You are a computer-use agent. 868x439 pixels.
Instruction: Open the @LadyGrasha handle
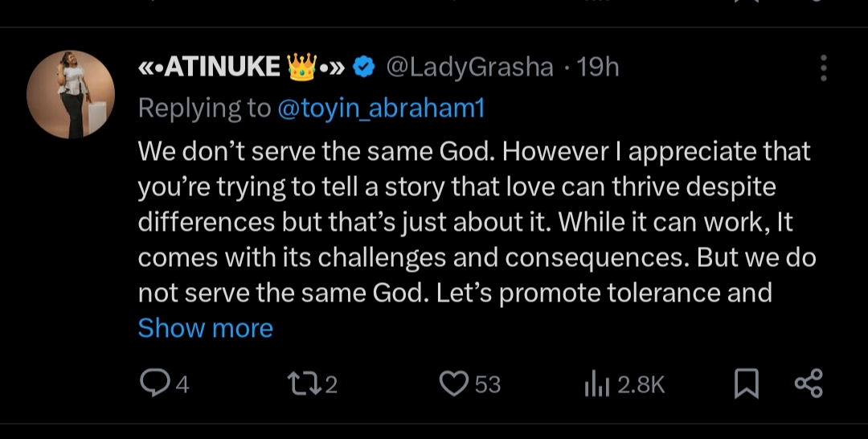click(x=470, y=68)
